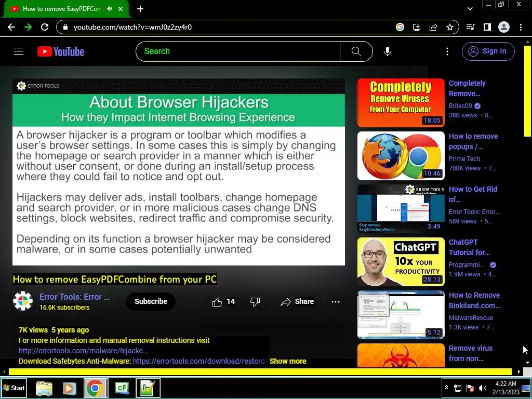Search with voice microphone icon
Viewport: 532px width, 399px height.
click(388, 51)
